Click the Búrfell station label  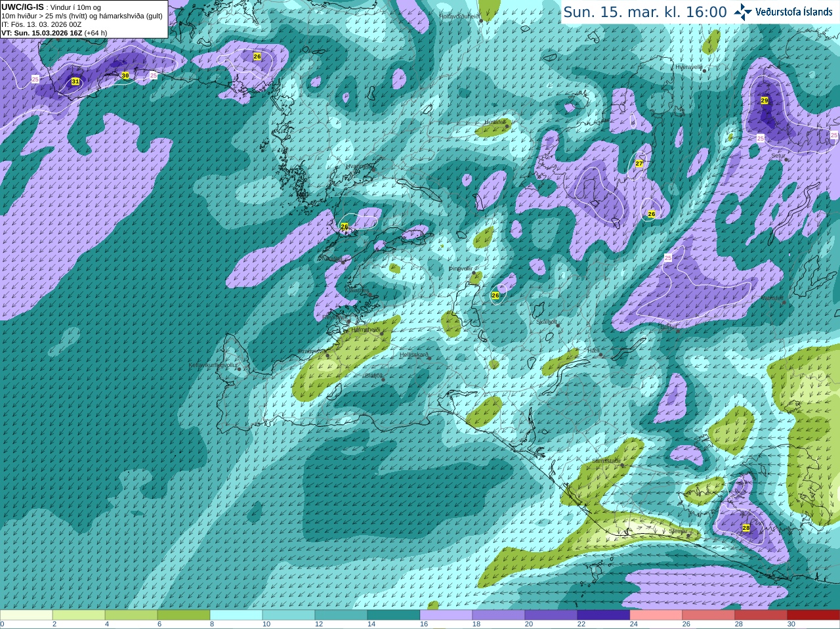point(668,326)
